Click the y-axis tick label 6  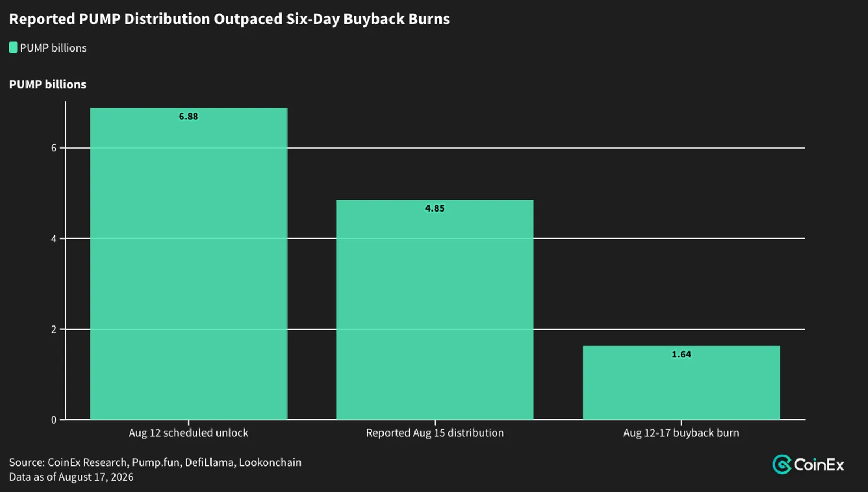pos(54,148)
